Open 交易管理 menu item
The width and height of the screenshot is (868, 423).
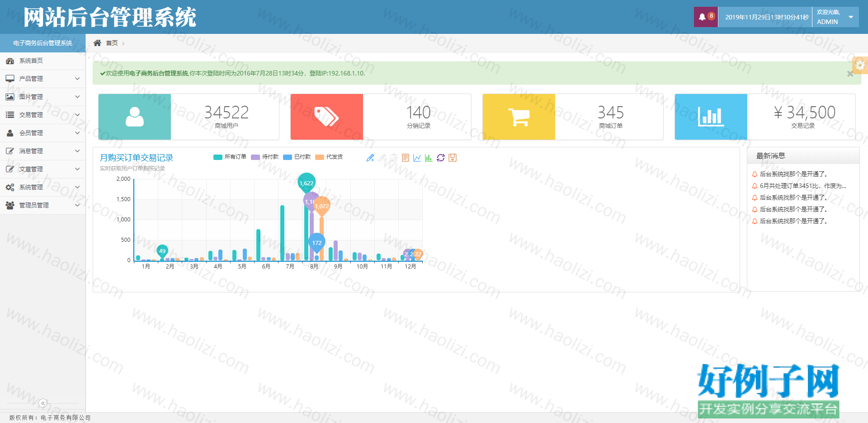(42, 115)
